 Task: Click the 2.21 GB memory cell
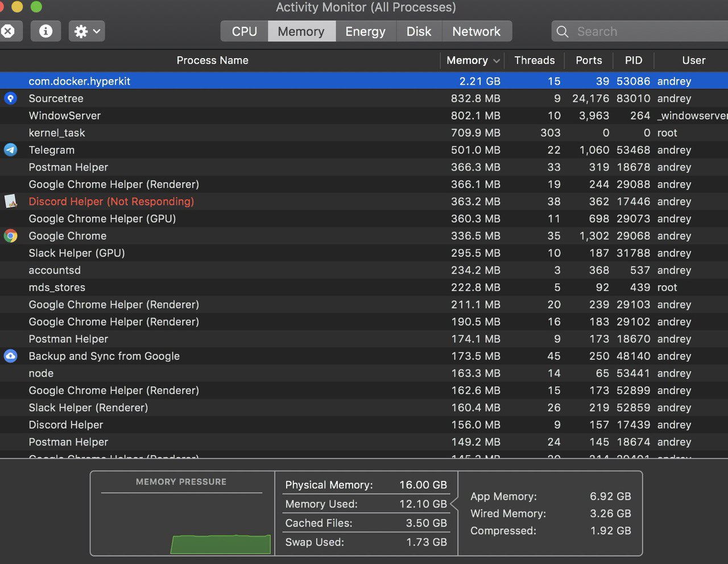click(479, 81)
